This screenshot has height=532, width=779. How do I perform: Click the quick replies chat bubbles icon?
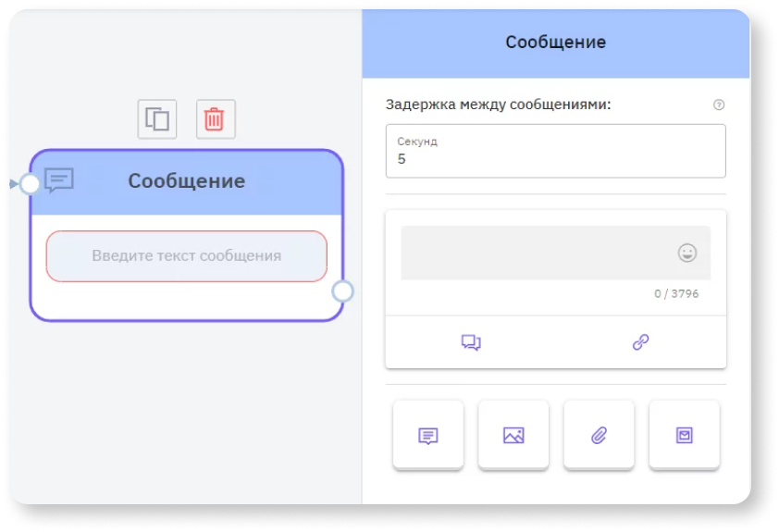(x=471, y=342)
